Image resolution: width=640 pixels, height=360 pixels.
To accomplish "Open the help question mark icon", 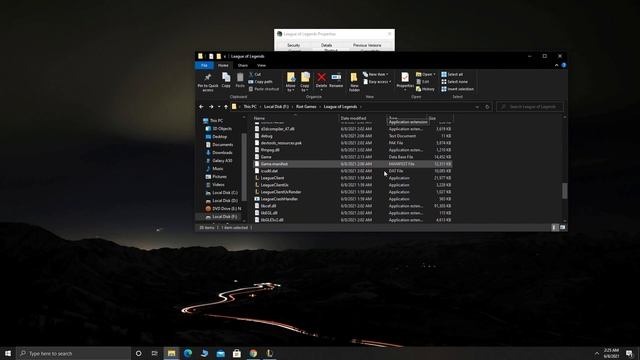I will click(564, 65).
